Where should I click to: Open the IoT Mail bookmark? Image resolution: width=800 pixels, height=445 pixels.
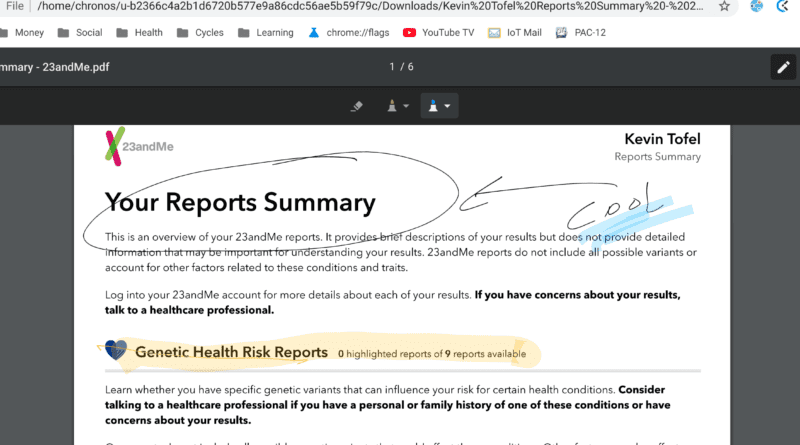[515, 33]
